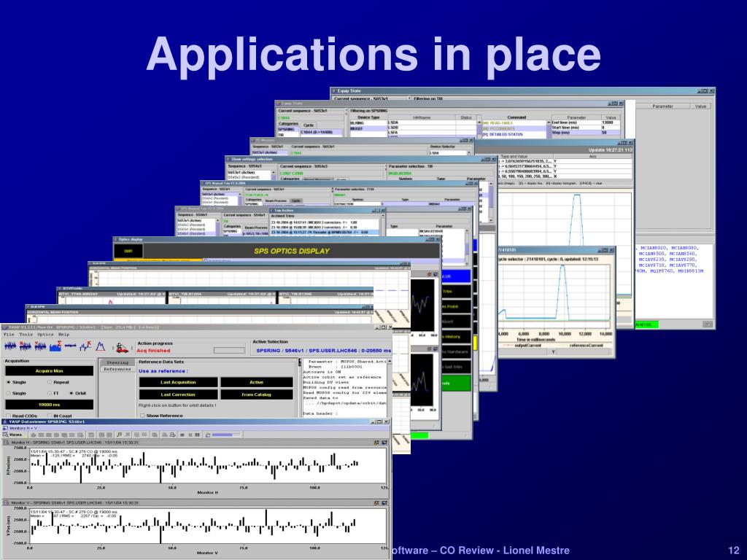This screenshot has height=560, width=747.
Task: Click the red car icon in YASP toolbar
Action: (x=123, y=348)
